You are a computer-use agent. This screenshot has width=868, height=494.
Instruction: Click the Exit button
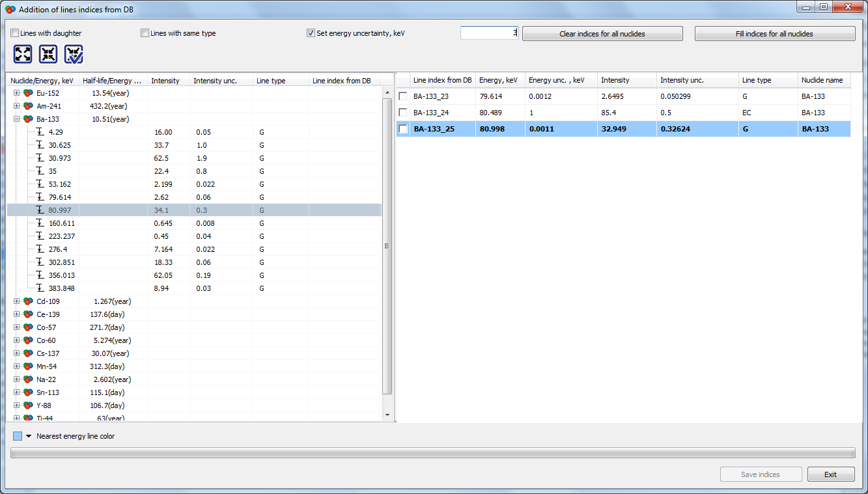(830, 474)
